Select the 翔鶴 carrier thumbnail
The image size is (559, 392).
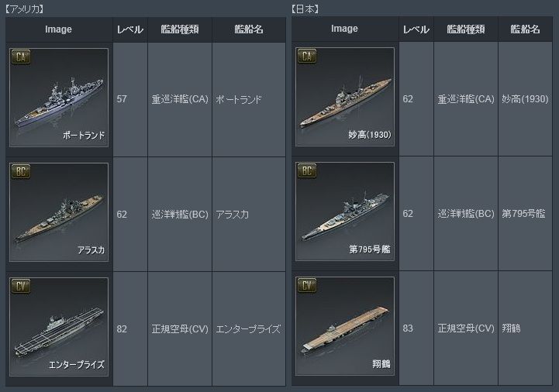[345, 326]
